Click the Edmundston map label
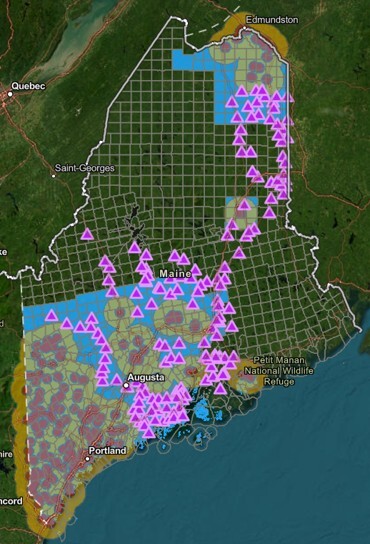Image resolution: width=370 pixels, height=544 pixels. click(x=272, y=20)
